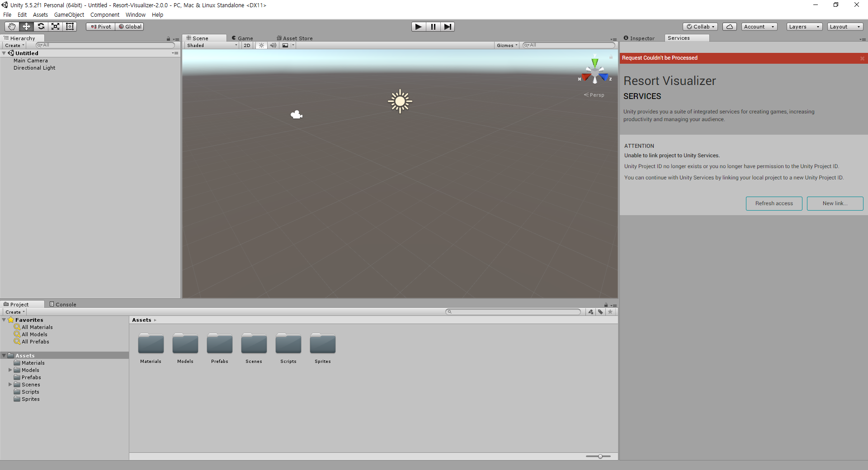Toggle Hierarchy panel lock icon

click(x=168, y=39)
